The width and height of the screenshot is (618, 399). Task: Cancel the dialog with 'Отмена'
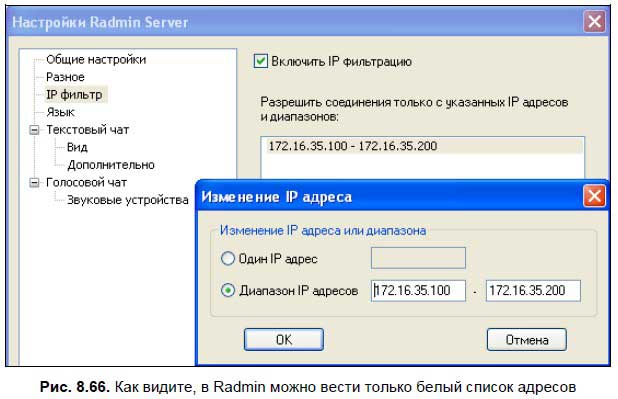[527, 339]
